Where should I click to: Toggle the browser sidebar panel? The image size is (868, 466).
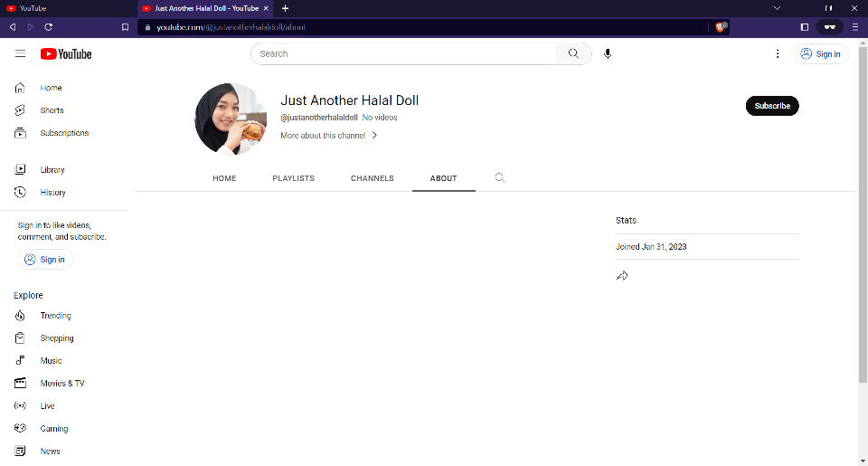tap(805, 27)
